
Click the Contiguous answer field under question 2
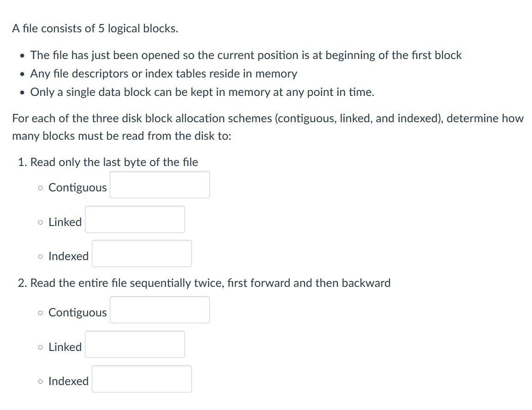160,309
